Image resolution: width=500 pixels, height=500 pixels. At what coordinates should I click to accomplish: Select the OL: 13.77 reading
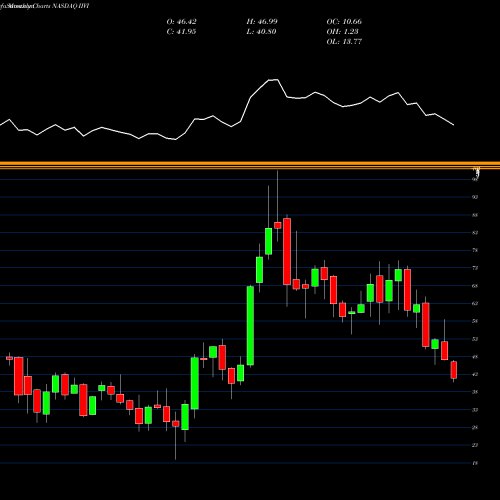click(344, 42)
